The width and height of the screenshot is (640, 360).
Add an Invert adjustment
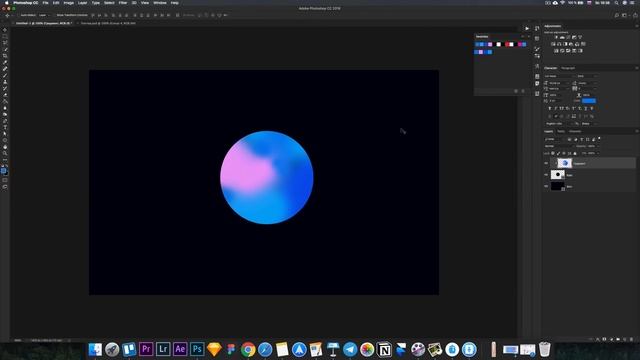click(x=556, y=51)
